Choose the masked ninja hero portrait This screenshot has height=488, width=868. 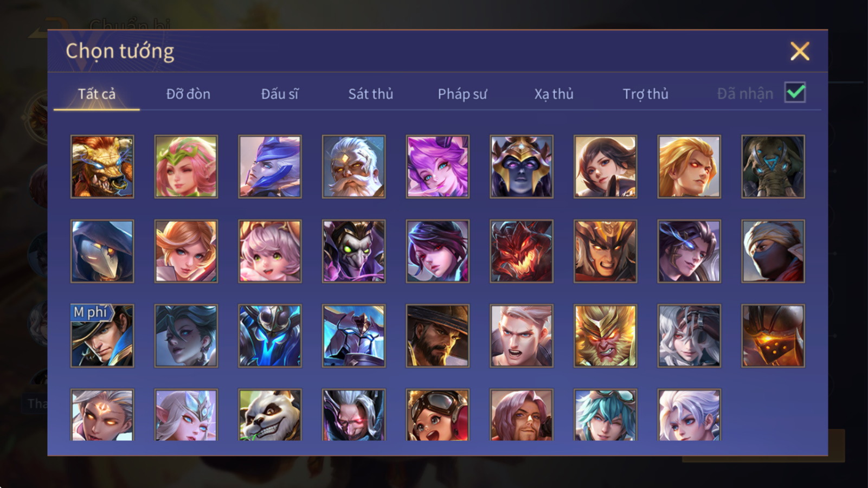(x=773, y=251)
